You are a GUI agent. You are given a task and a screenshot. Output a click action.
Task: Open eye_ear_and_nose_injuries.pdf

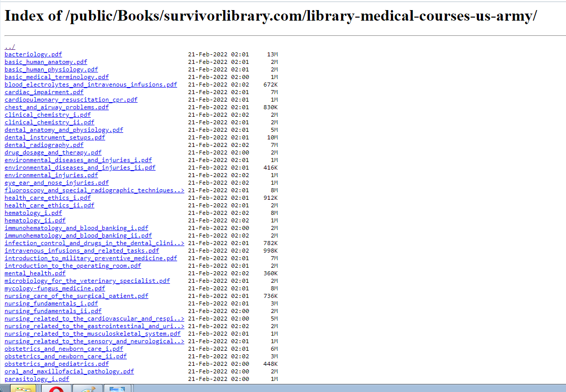57,183
